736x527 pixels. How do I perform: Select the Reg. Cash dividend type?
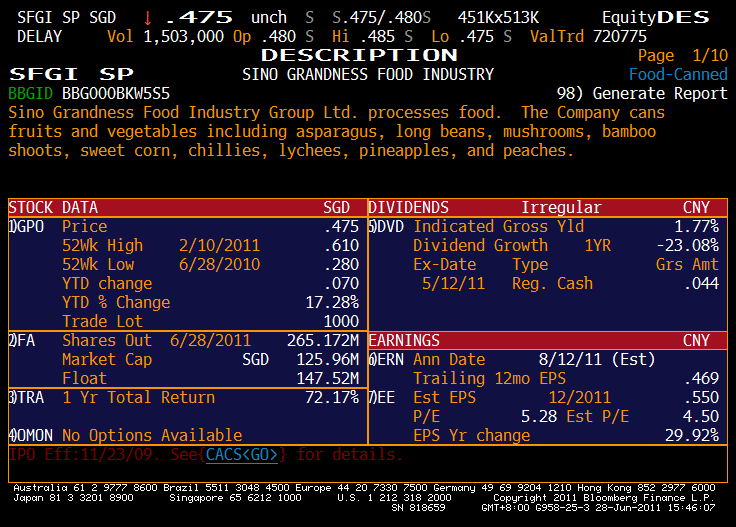click(x=552, y=284)
